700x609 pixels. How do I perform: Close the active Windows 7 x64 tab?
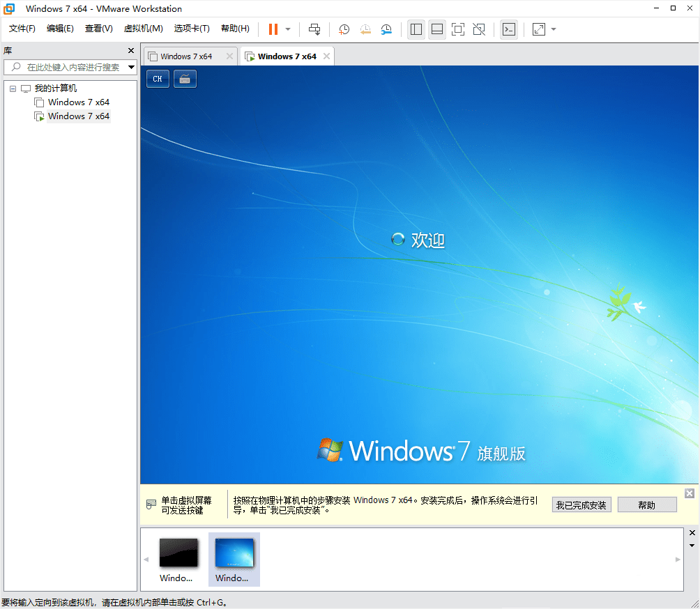327,56
